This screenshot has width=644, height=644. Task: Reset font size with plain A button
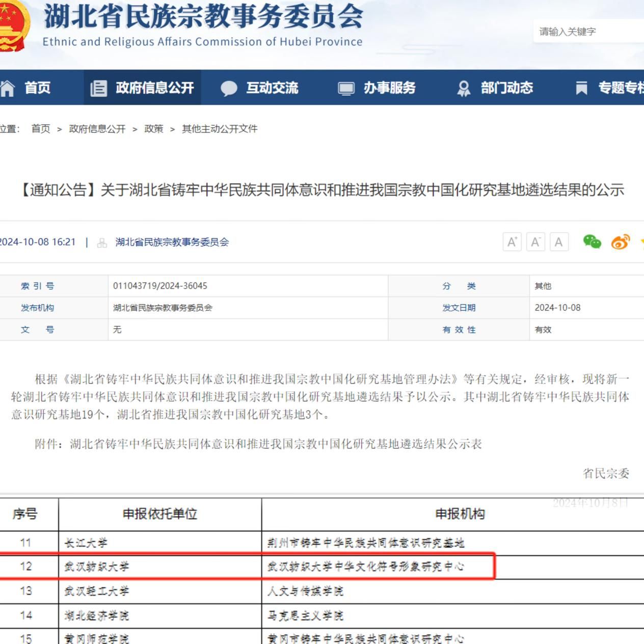pyautogui.click(x=559, y=242)
